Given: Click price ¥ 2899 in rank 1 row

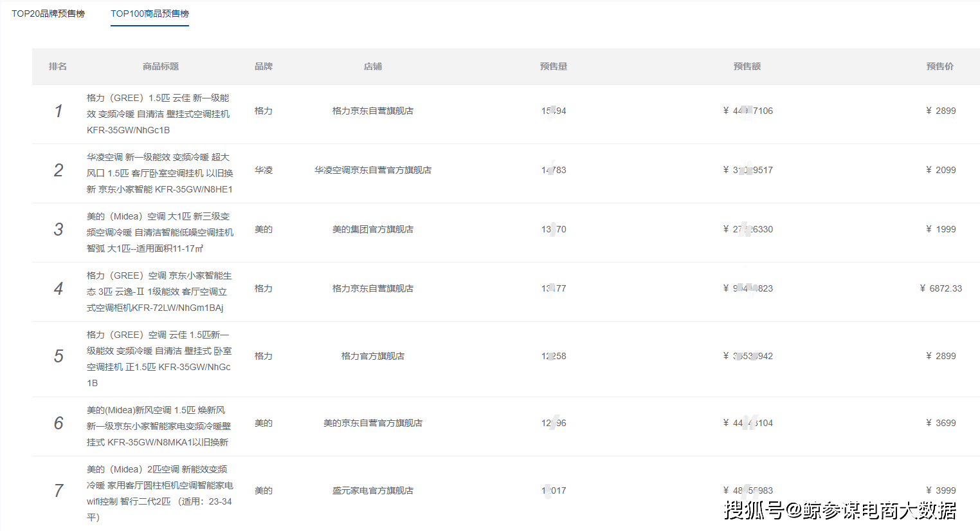Looking at the screenshot, I should point(941,111).
